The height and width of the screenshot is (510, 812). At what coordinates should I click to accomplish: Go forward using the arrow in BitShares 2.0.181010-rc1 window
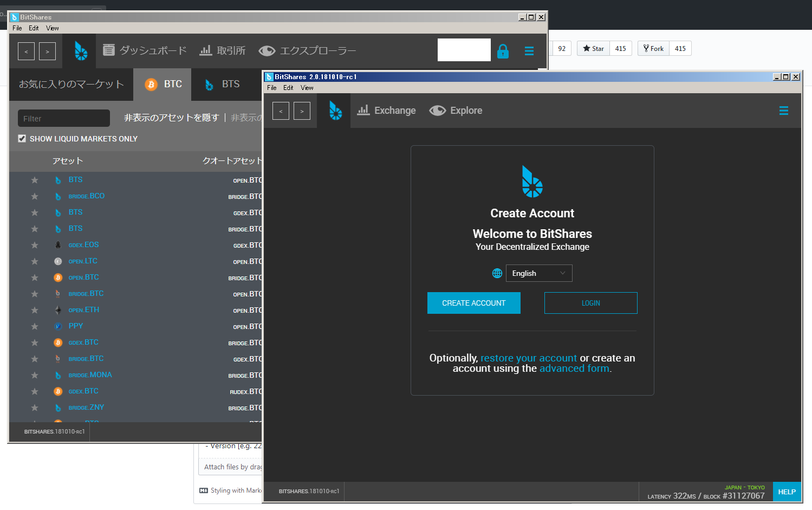pyautogui.click(x=302, y=111)
